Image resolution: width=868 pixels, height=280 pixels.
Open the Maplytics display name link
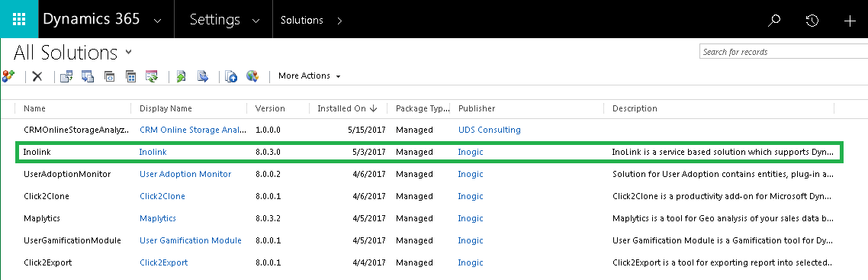[158, 218]
